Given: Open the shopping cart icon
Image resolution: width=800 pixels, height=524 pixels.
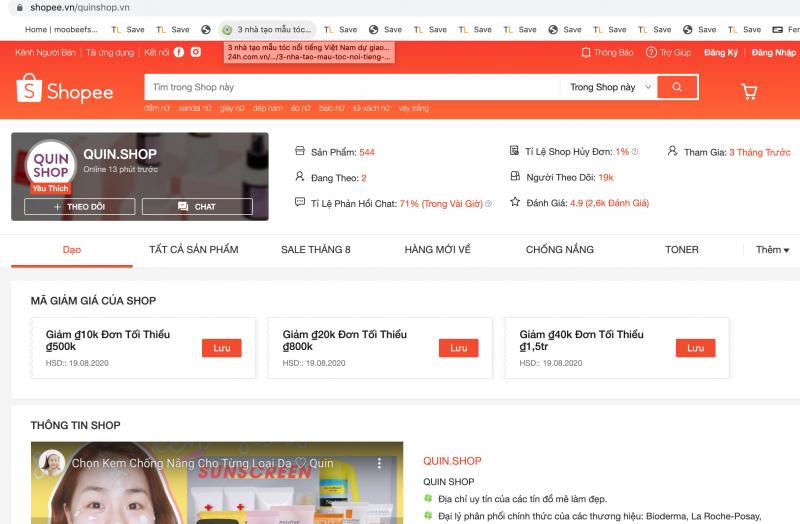Looking at the screenshot, I should pyautogui.click(x=748, y=91).
